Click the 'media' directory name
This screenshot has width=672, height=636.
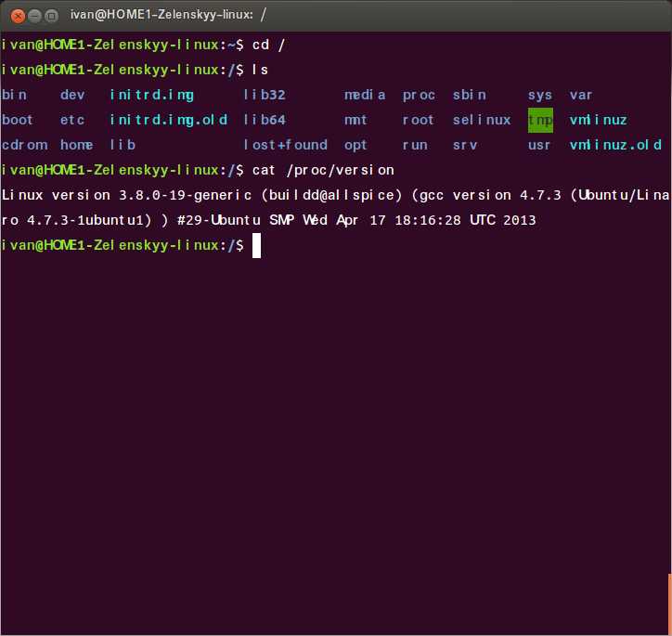pyautogui.click(x=365, y=95)
